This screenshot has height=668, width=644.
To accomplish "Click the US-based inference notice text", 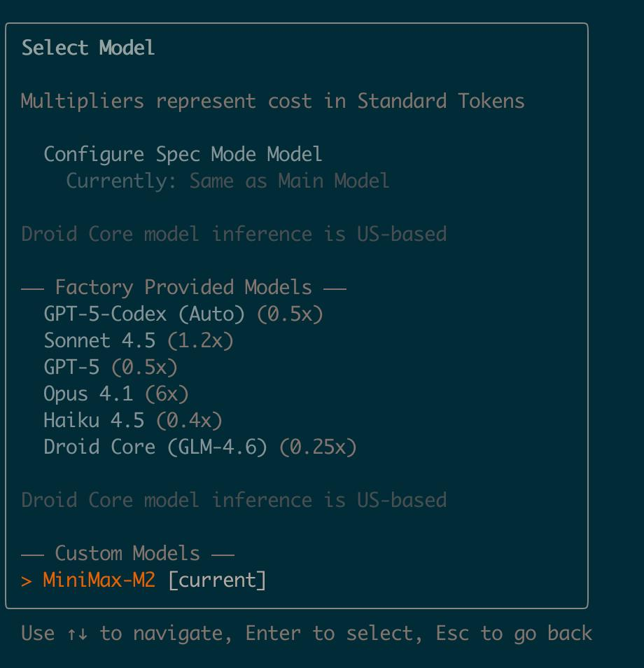I will 234,234.
